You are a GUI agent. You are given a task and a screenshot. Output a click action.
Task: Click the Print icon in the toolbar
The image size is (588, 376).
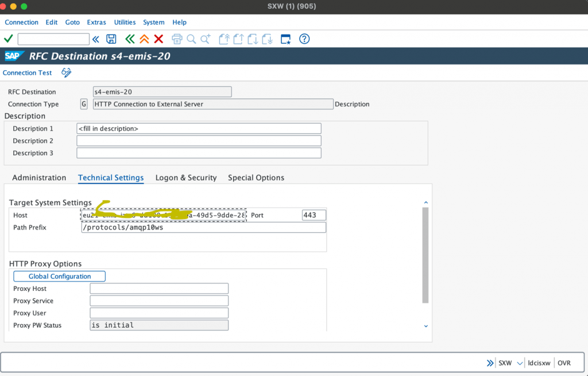pos(177,39)
